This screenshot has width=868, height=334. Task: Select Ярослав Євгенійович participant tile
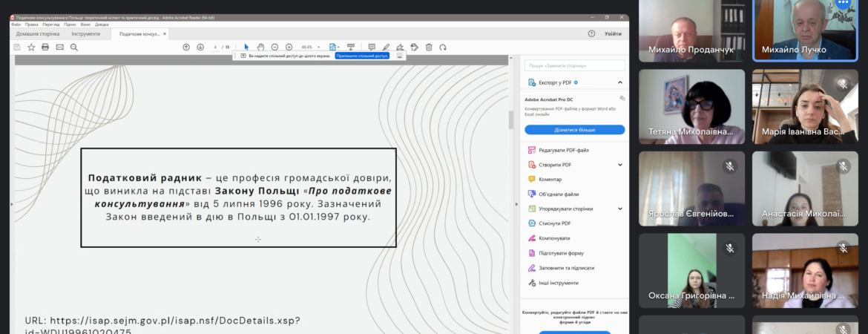pos(691,189)
